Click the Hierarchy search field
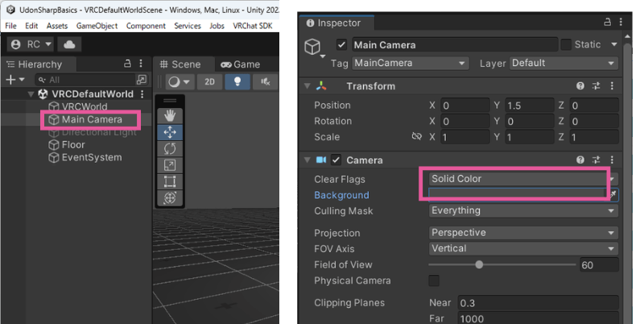The width and height of the screenshot is (644, 324). 86,80
